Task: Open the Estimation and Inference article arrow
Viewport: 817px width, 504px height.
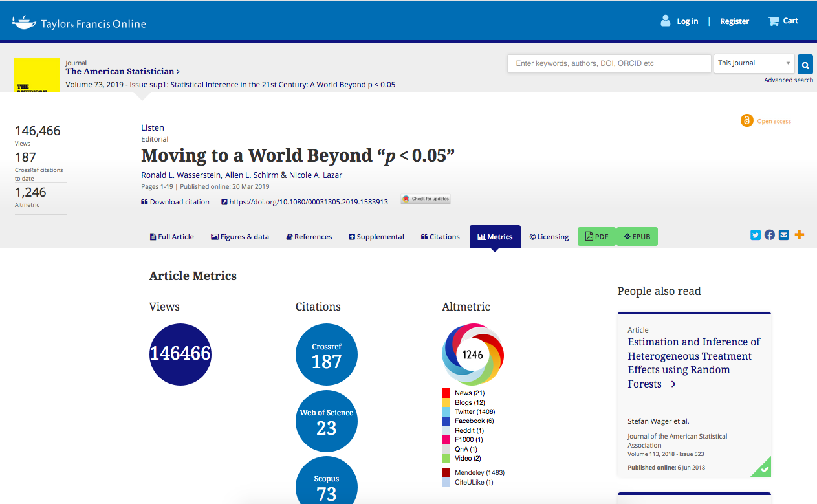Action: coord(673,384)
